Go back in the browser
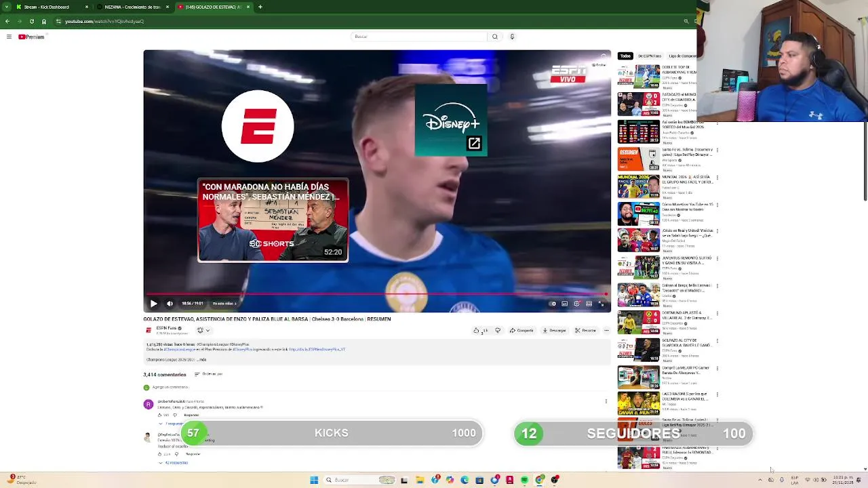The height and width of the screenshot is (488, 868). click(7, 21)
